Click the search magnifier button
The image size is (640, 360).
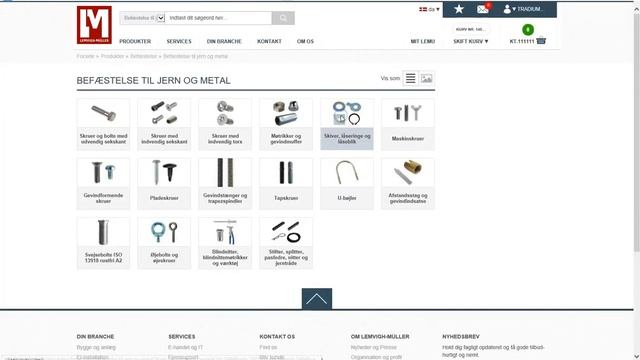tap(283, 18)
